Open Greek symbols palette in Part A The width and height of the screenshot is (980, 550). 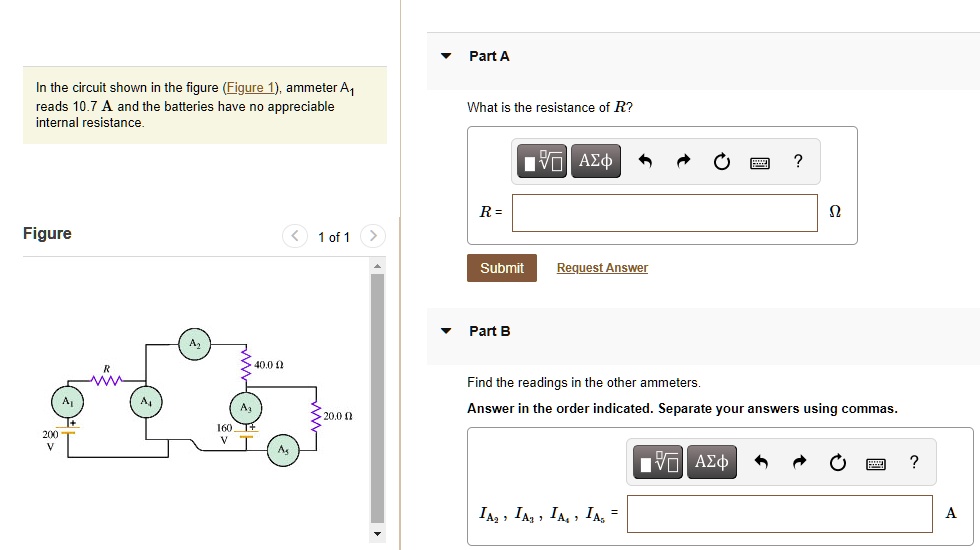point(596,161)
